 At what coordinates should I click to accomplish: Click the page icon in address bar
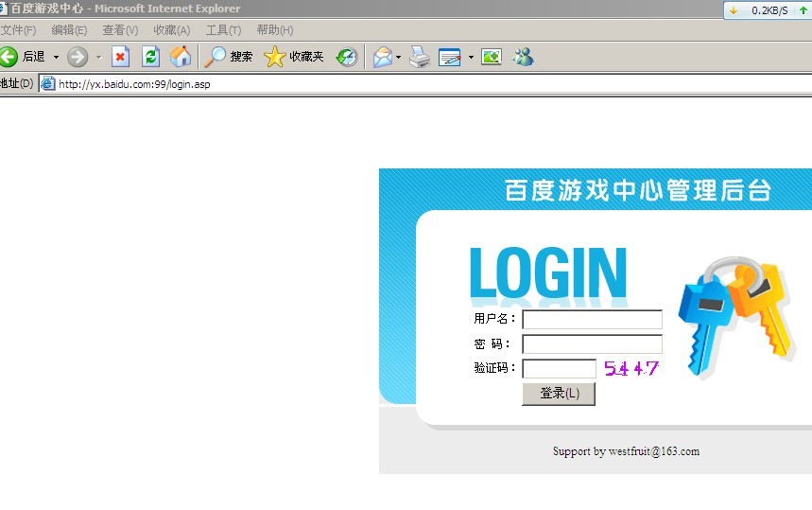(x=47, y=83)
